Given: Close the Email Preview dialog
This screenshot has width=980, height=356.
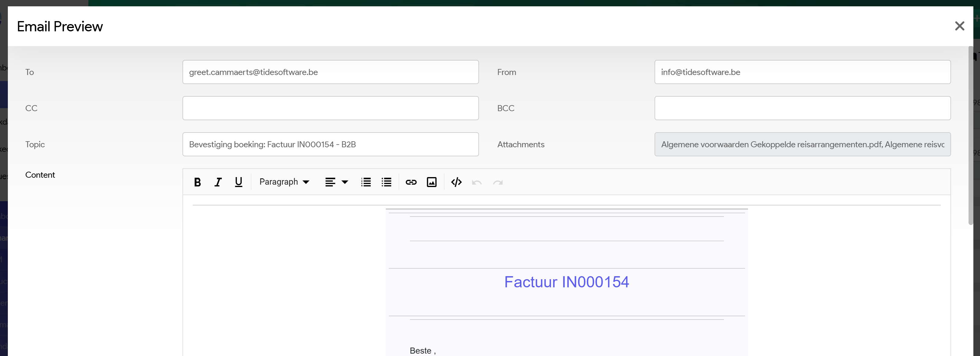Looking at the screenshot, I should pos(959,26).
